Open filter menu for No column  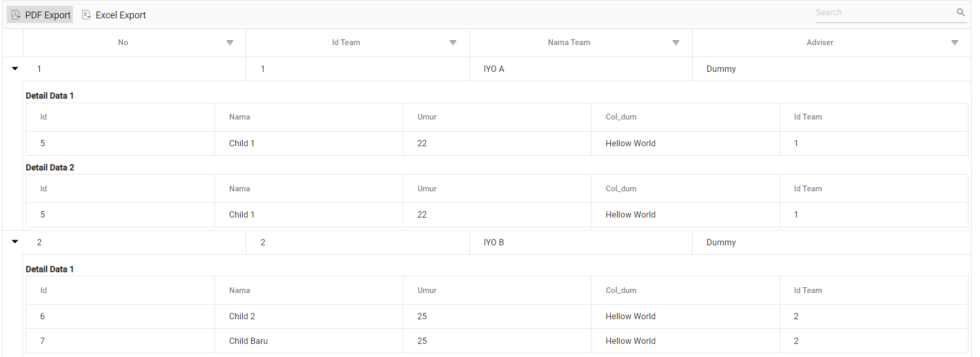coord(230,42)
